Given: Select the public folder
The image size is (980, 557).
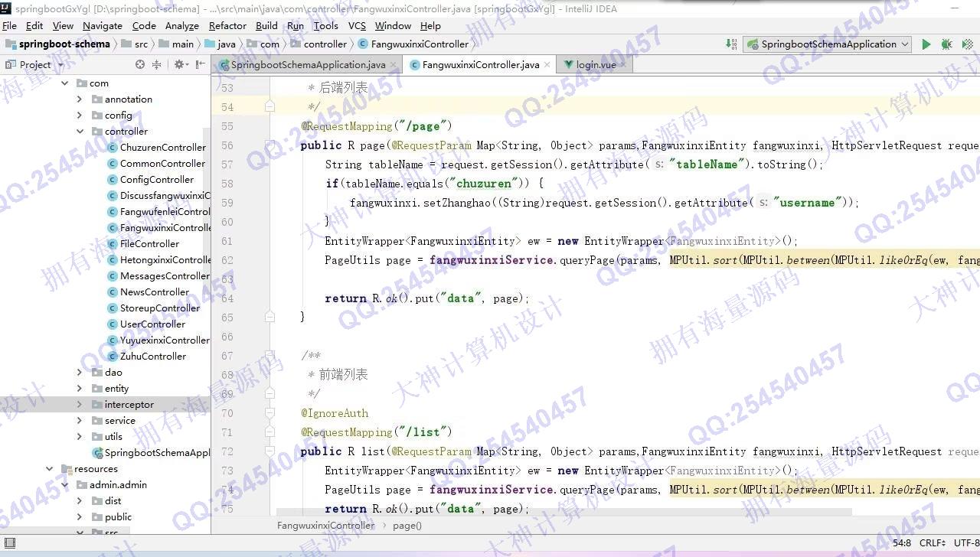Looking at the screenshot, I should click(118, 517).
